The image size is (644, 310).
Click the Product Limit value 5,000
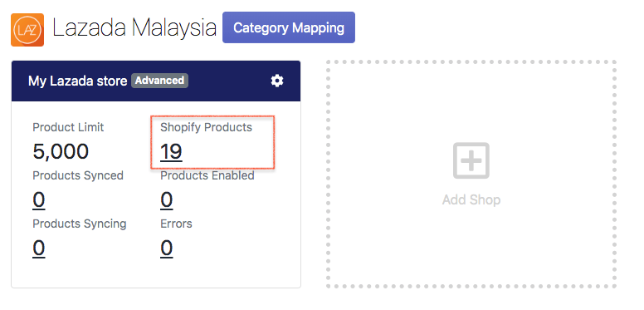pyautogui.click(x=61, y=152)
